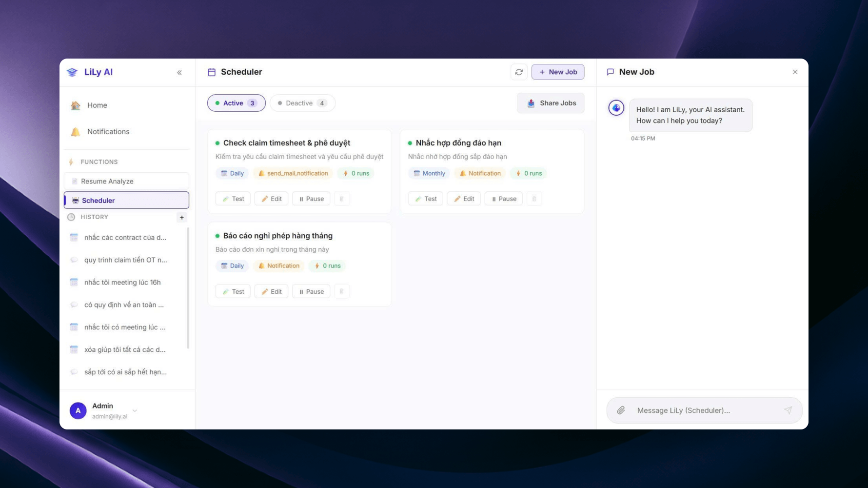Expand the Admin account dropdown chevron

(x=135, y=410)
